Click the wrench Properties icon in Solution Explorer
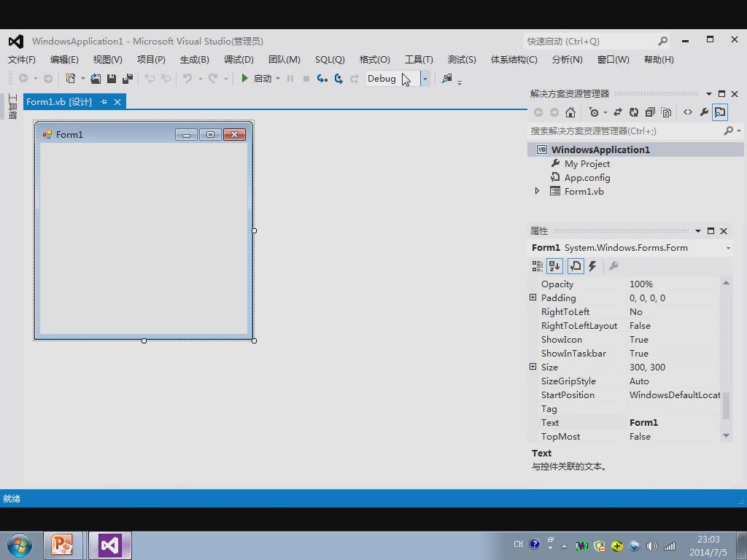This screenshot has width=747, height=560. point(704,112)
